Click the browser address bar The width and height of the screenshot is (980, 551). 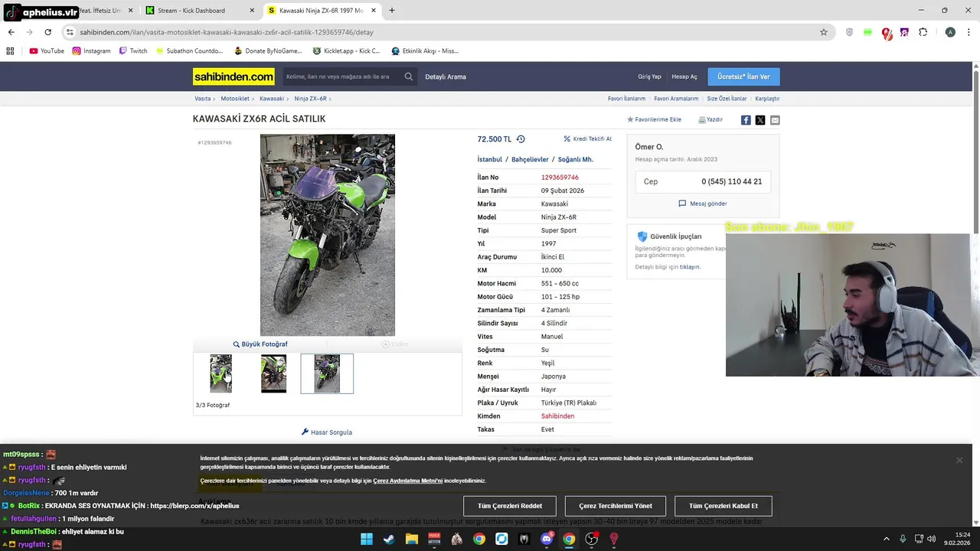(444, 32)
